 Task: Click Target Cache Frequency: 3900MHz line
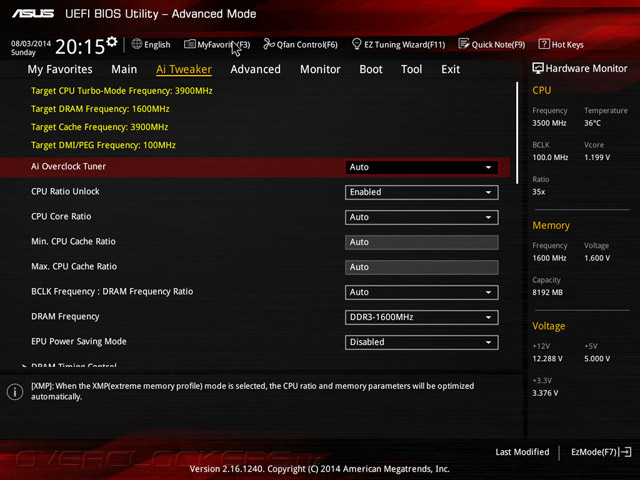coord(100,127)
